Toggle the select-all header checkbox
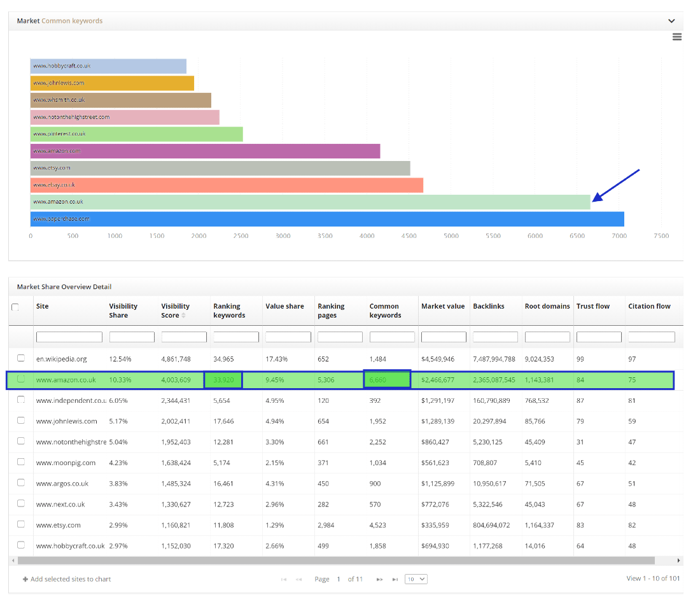 [15, 307]
